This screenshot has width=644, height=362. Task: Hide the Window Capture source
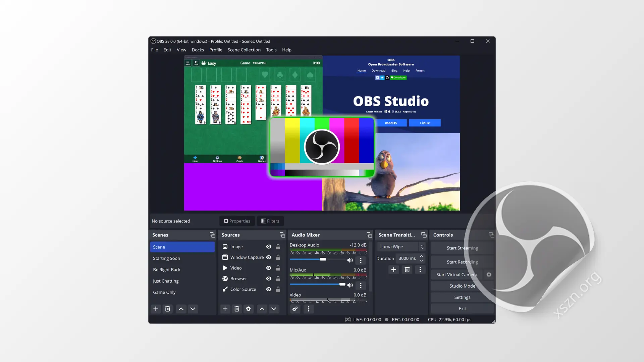click(268, 257)
